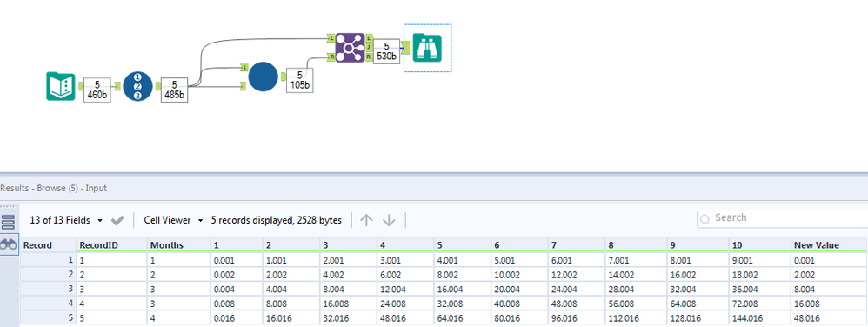Open the Cell Viewer dropdown
This screenshot has height=327, width=868.
tap(173, 220)
